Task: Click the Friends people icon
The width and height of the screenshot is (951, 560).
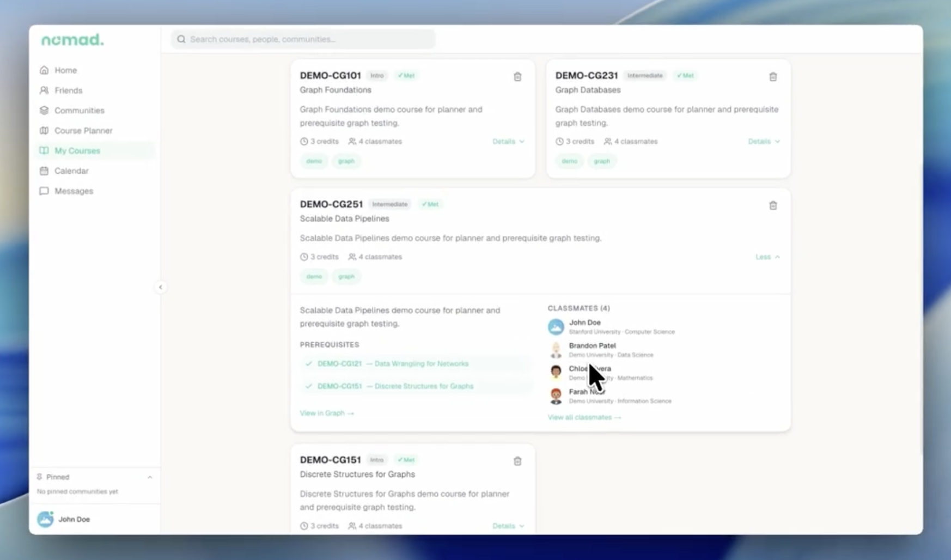Action: [44, 90]
